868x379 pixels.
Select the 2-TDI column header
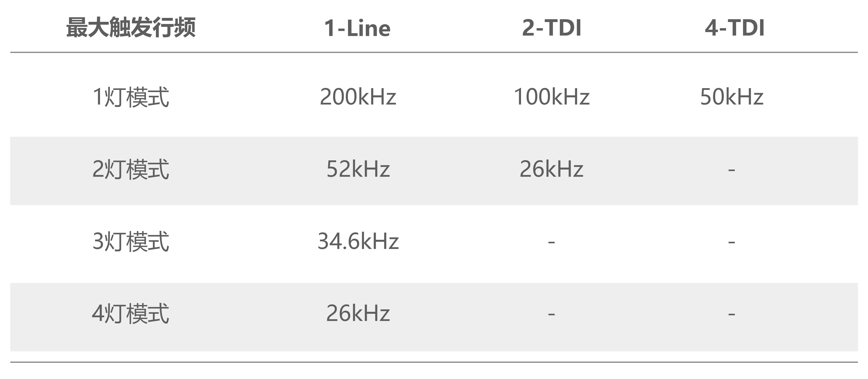click(552, 27)
